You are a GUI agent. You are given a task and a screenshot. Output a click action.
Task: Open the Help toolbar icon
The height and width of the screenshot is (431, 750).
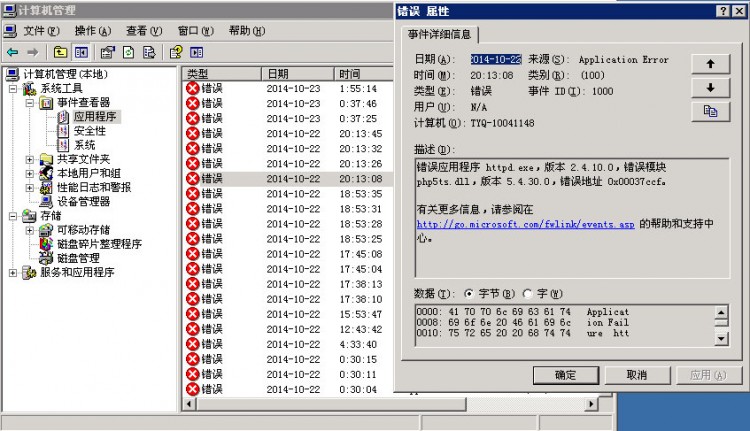coord(176,52)
